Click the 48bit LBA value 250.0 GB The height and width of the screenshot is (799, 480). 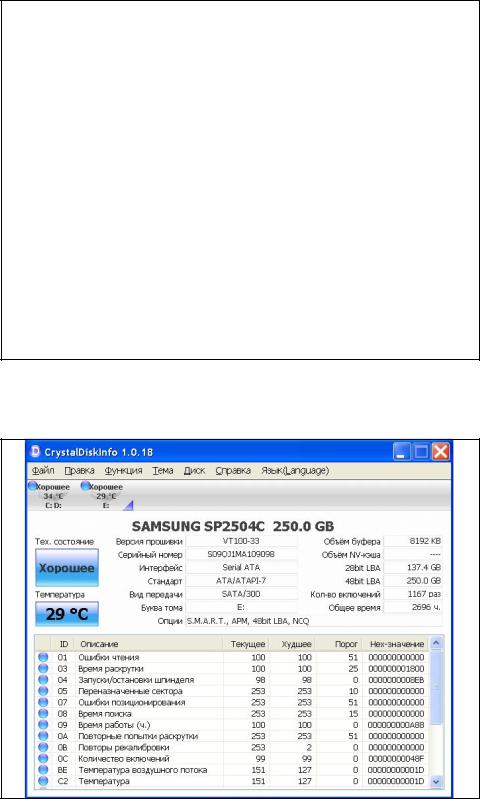point(413,580)
